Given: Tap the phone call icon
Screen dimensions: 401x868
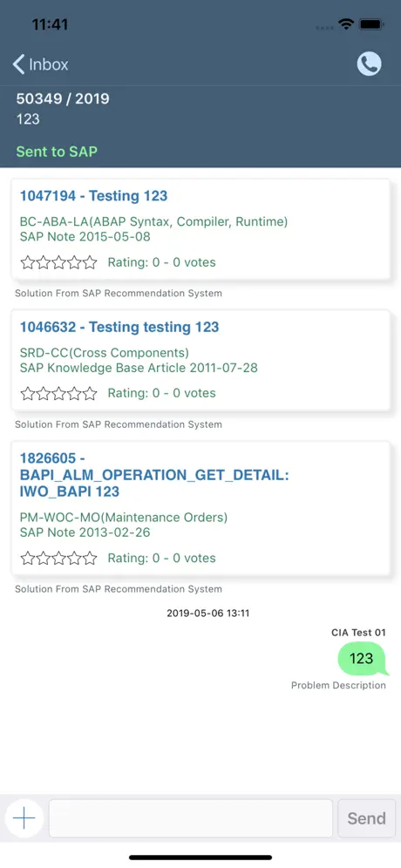Looking at the screenshot, I should [369, 64].
